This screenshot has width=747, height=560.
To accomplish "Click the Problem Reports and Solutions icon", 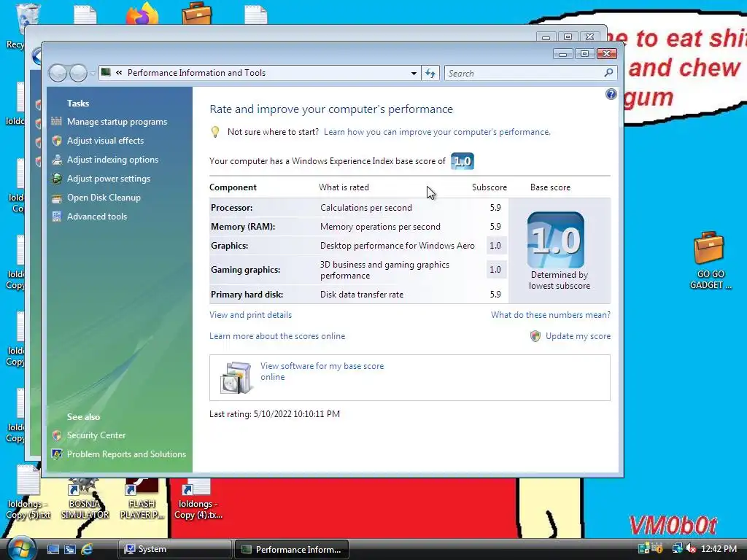I will pos(57,454).
